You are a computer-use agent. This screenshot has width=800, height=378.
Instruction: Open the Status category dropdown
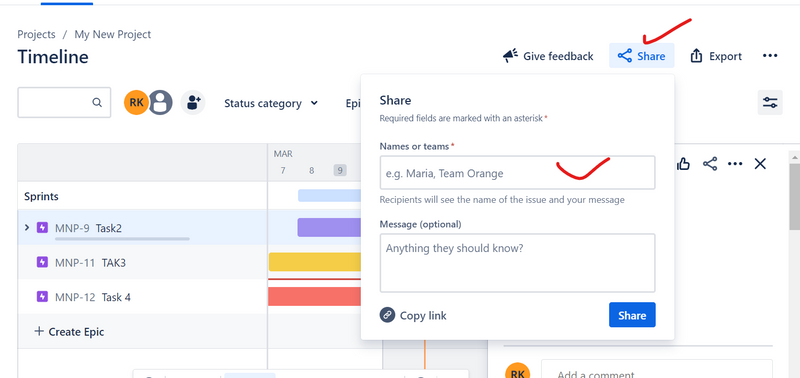tap(271, 103)
